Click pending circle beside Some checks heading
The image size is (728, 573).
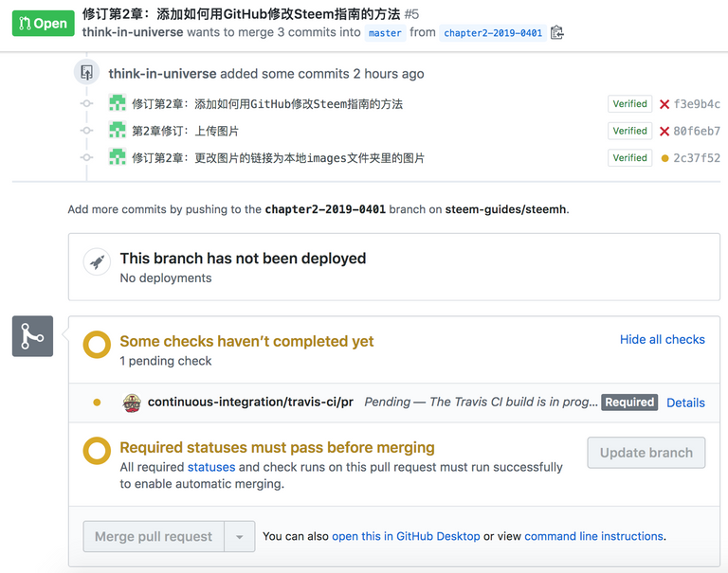coord(97,345)
